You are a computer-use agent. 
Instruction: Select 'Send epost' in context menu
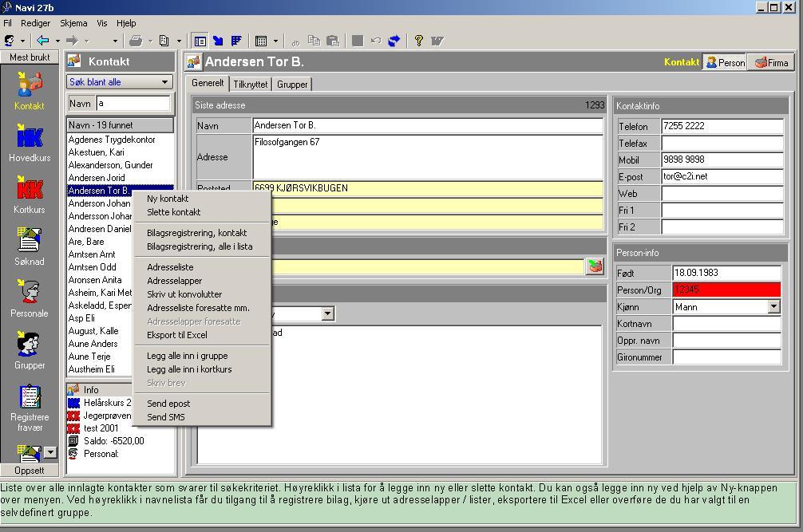click(x=202, y=404)
